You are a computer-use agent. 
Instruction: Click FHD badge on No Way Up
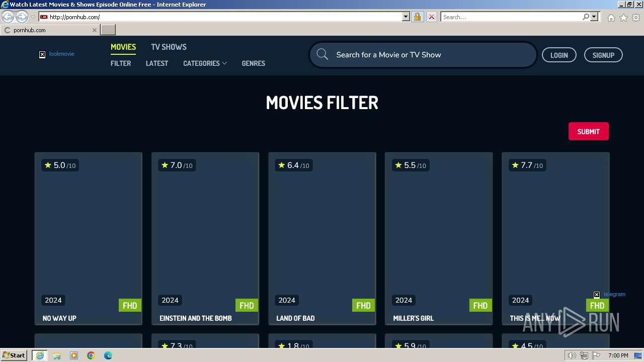click(130, 305)
